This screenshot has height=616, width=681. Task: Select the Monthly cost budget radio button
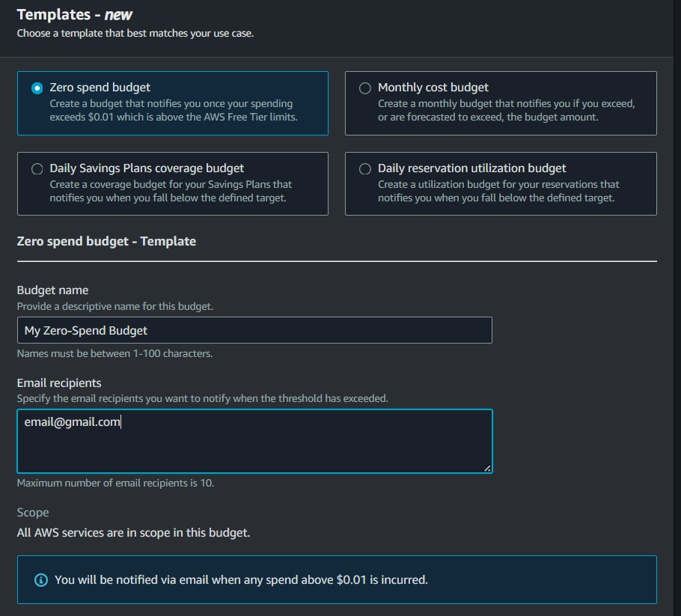[365, 88]
